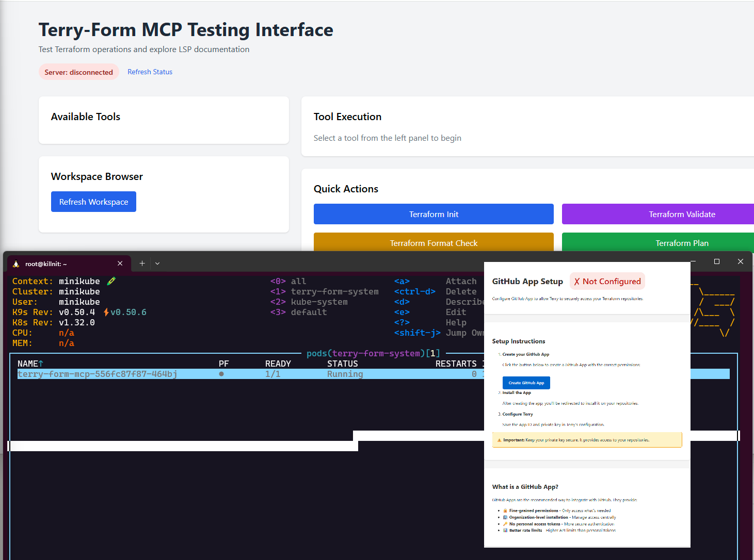Click the lightning bolt icon next to v0.50.6

click(106, 312)
